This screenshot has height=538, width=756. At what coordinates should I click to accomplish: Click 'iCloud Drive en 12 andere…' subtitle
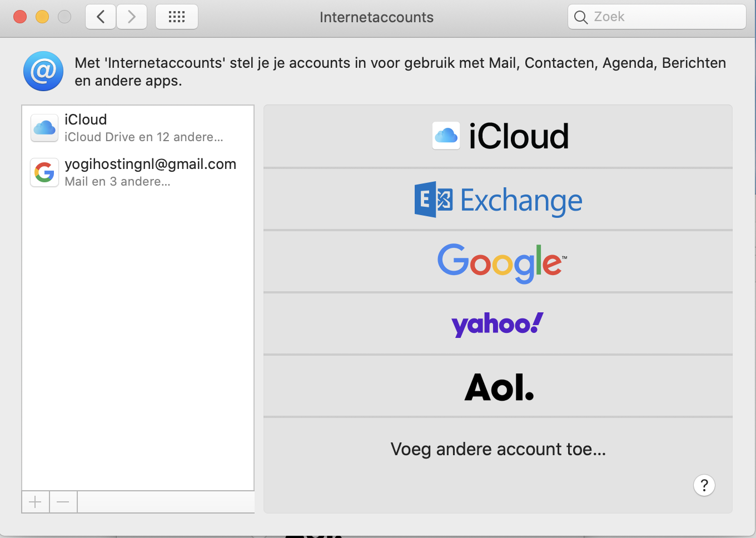[144, 137]
